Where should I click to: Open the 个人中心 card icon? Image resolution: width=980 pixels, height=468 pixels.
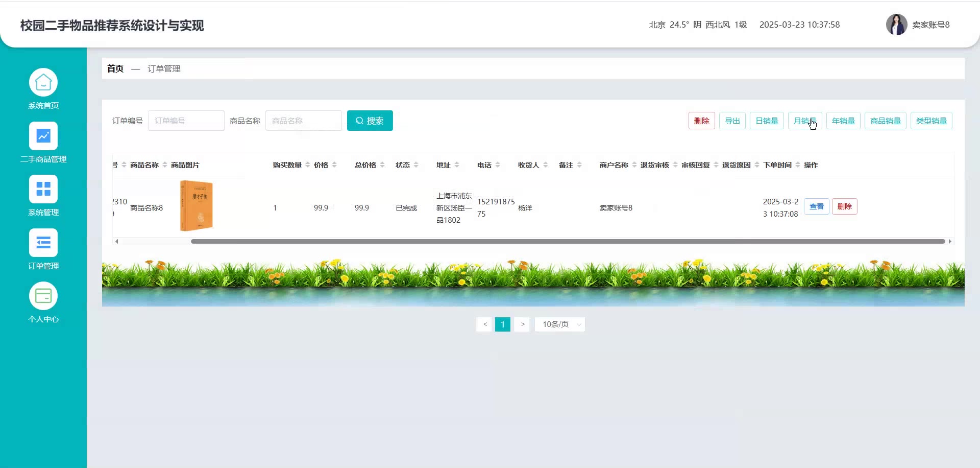pyautogui.click(x=43, y=296)
